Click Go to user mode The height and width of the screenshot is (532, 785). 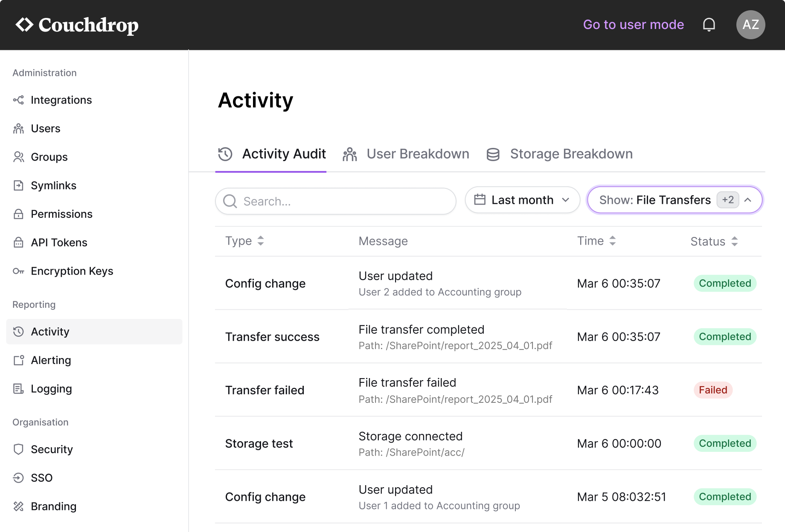click(634, 24)
